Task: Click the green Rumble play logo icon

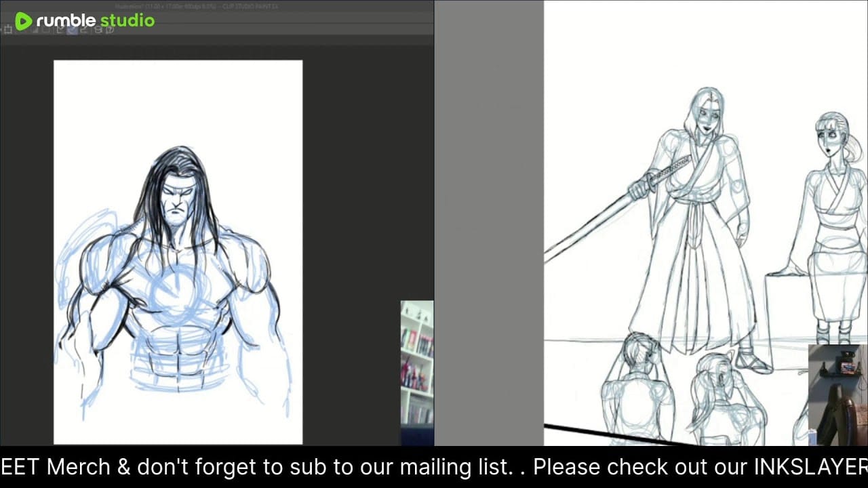Action: click(24, 21)
